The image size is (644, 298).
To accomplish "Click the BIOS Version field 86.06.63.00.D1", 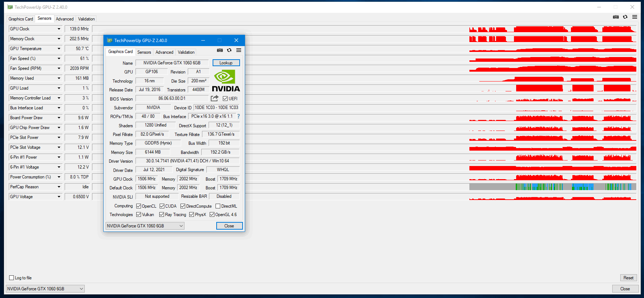I will tap(172, 98).
